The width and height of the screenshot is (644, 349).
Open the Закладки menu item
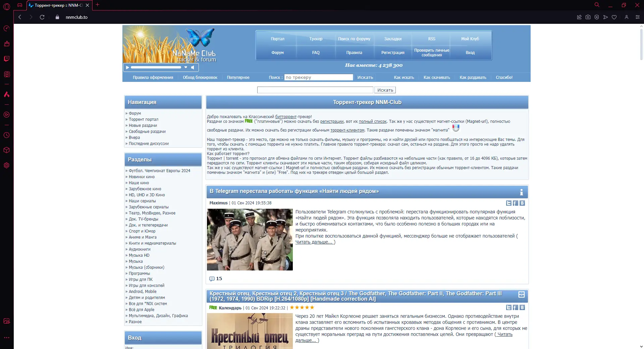[x=393, y=39]
